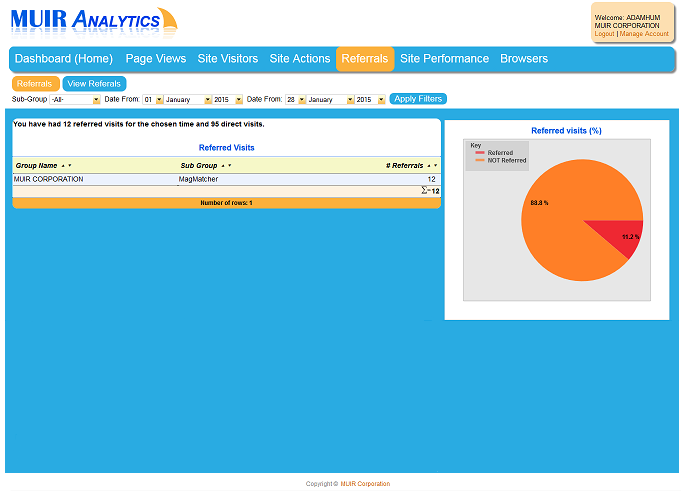Open the first January month dropdown
The image size is (683, 500).
click(188, 100)
